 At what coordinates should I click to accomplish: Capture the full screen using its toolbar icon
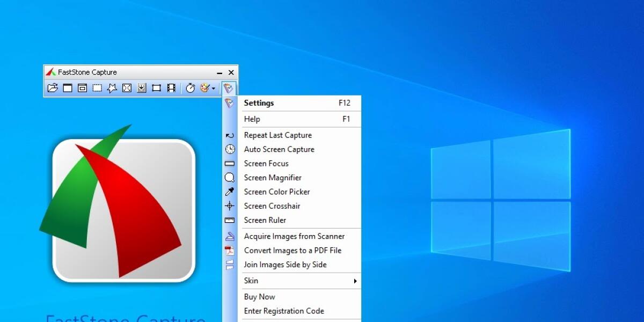(126, 88)
